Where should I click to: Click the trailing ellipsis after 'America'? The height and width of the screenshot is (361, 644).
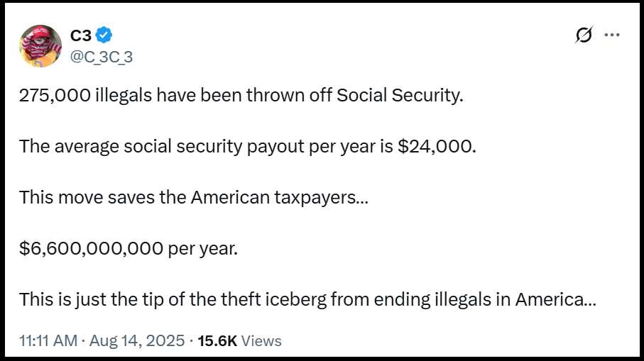[x=589, y=301]
